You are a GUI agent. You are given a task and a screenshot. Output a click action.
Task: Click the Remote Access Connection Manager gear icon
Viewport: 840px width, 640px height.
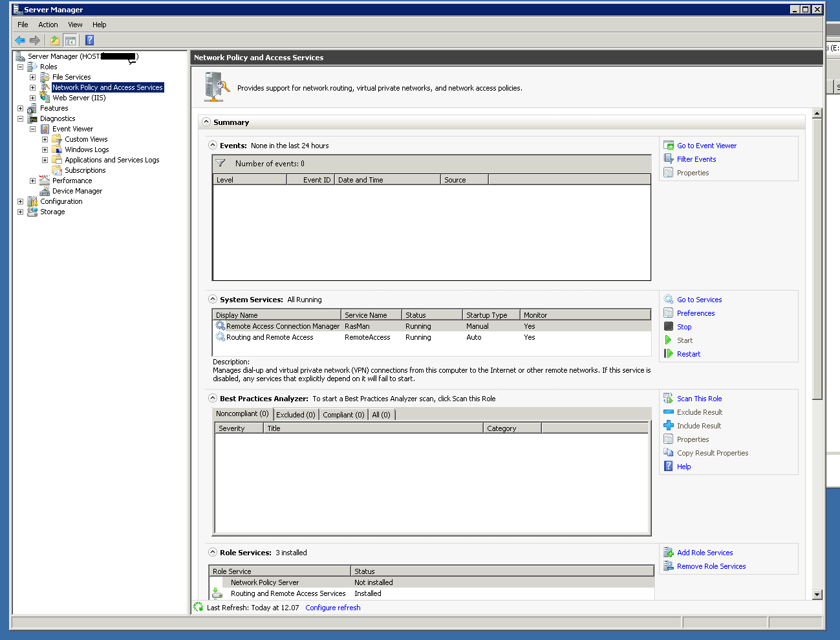pos(221,326)
